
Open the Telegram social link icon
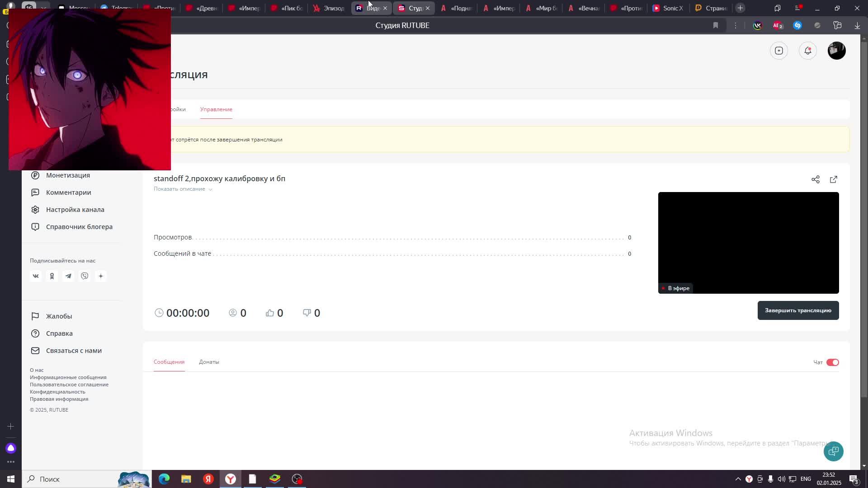pyautogui.click(x=68, y=276)
